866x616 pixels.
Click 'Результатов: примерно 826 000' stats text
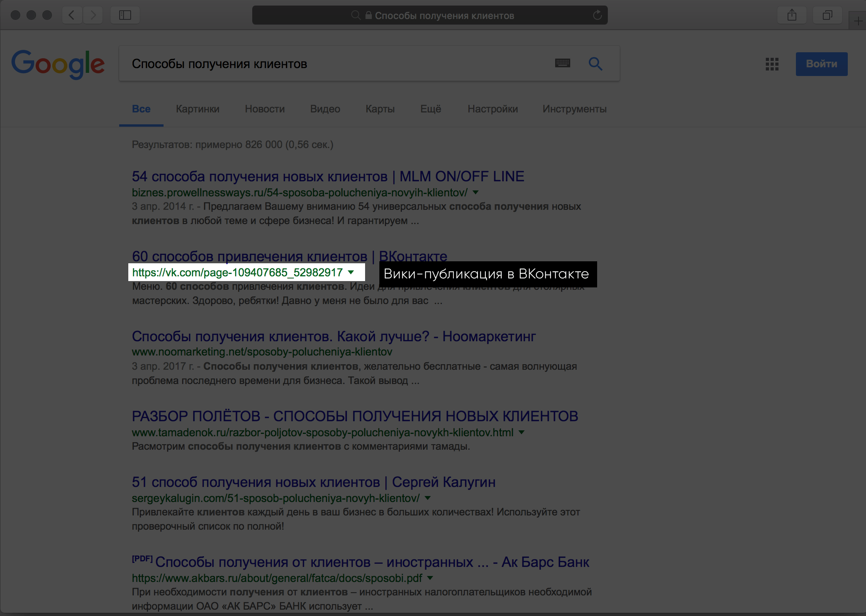232,144
